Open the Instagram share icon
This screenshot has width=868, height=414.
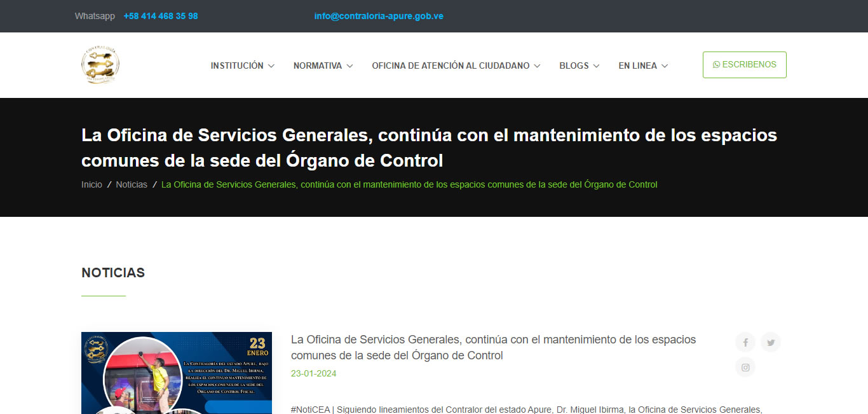click(x=745, y=367)
